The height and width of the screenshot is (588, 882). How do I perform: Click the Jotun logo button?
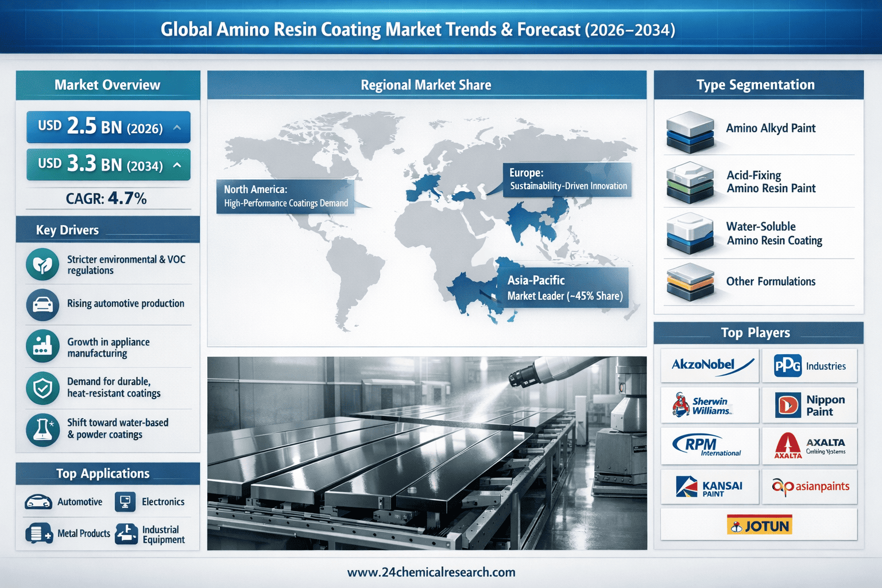coord(759,525)
